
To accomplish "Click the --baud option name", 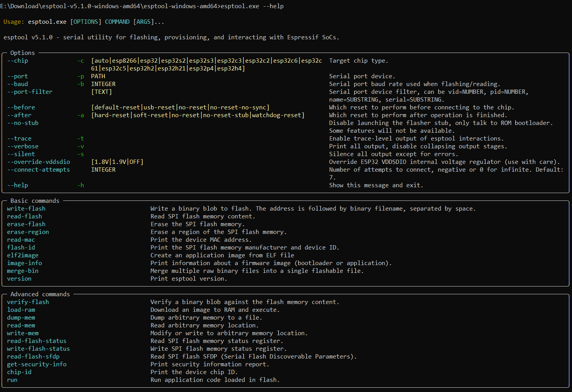I will click(x=18, y=84).
